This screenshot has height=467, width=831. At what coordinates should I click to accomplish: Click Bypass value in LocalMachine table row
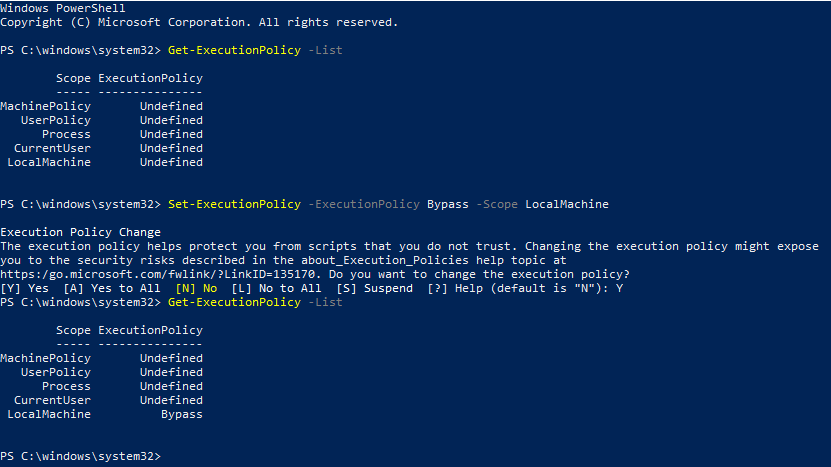[181, 414]
